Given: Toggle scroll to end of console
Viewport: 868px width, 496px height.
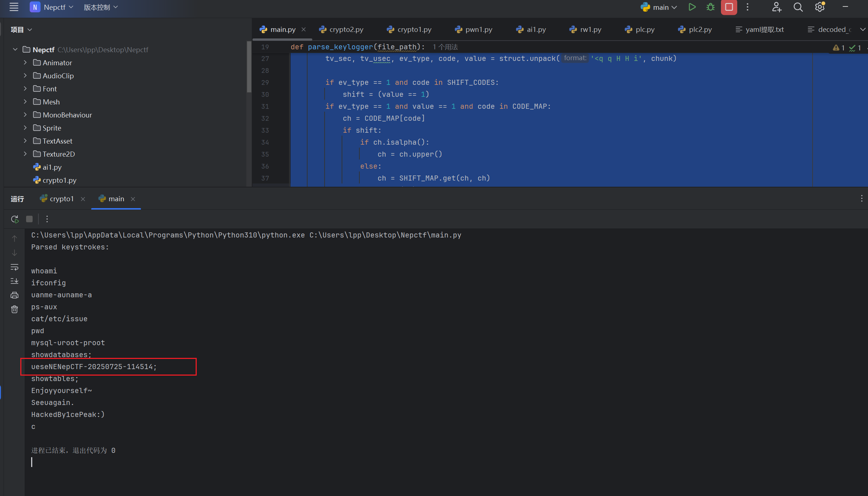Looking at the screenshot, I should point(14,281).
